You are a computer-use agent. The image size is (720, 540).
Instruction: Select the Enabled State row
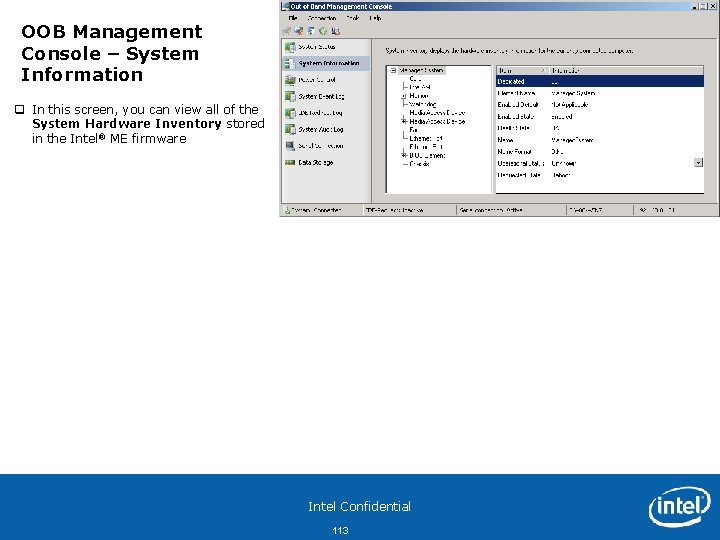600,117
